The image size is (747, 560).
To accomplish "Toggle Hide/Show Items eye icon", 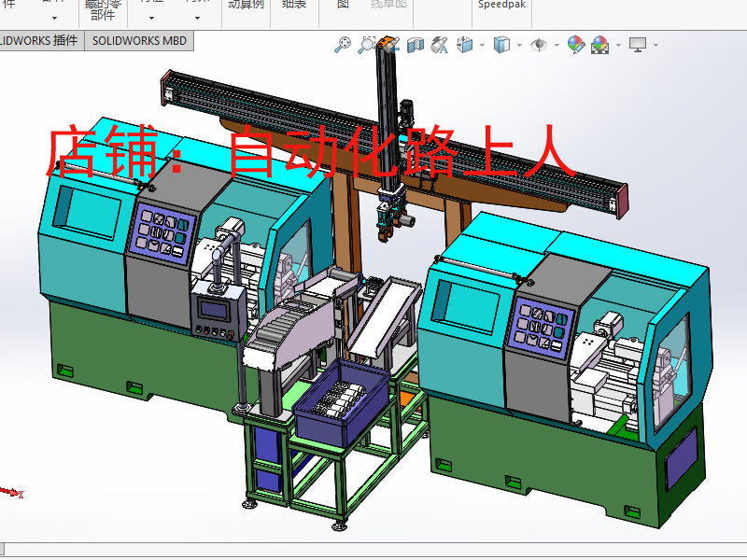I will [539, 44].
